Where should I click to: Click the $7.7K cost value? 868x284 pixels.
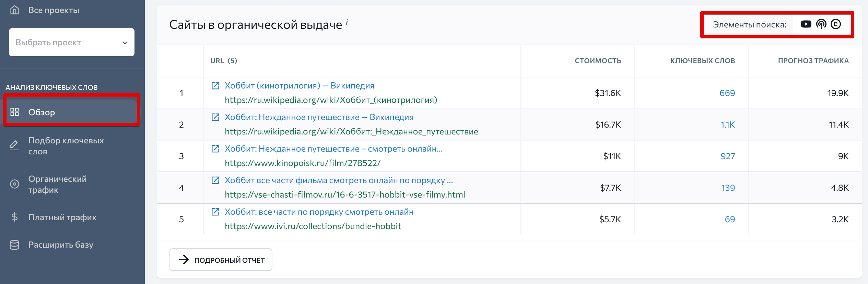pos(610,188)
